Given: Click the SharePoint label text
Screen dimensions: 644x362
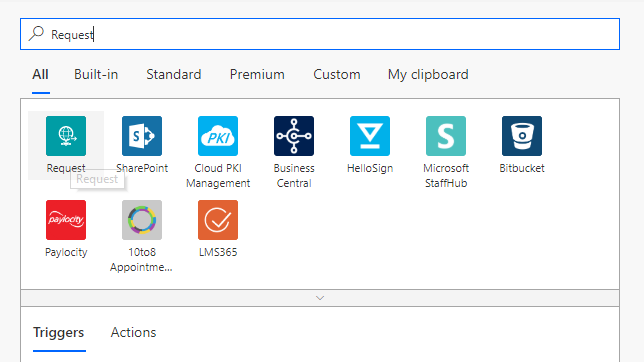Looking at the screenshot, I should point(142,168).
